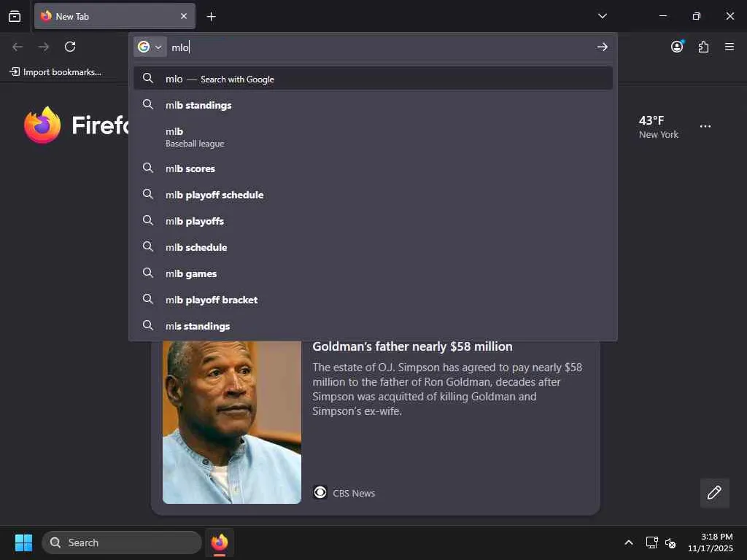Open the O.J. Simpson article thumbnail
The image size is (747, 560).
[231, 422]
